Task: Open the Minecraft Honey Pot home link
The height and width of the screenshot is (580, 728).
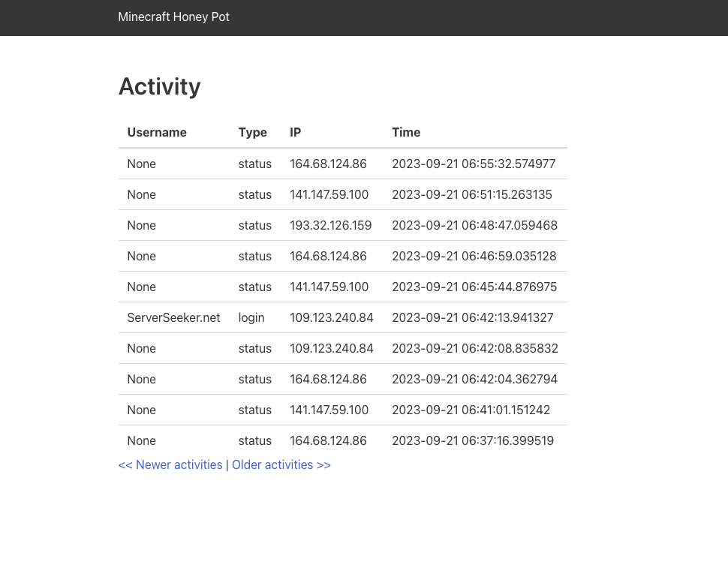Action: click(173, 17)
